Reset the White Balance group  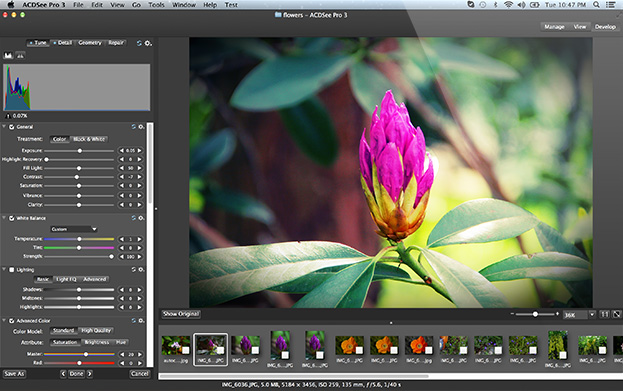(x=134, y=218)
